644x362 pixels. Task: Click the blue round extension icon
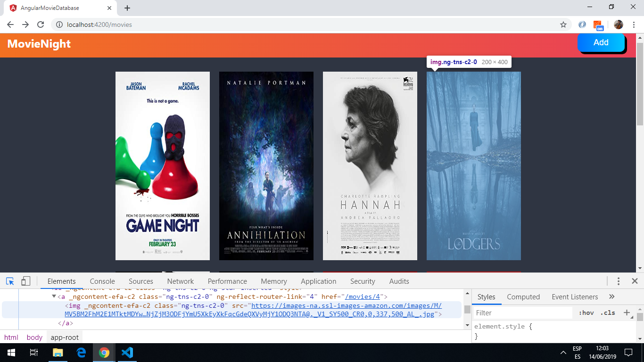coord(582,25)
